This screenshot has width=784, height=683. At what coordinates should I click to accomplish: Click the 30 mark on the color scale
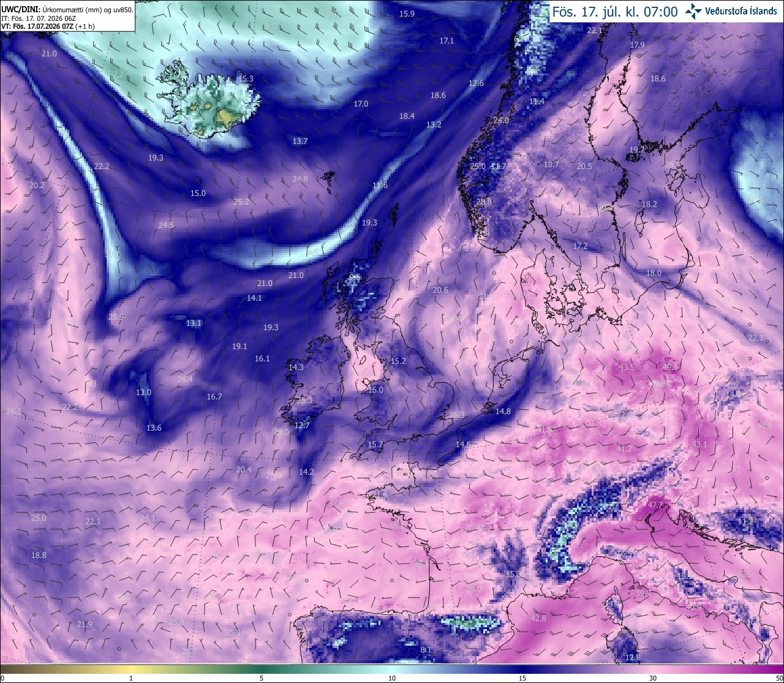click(x=653, y=678)
